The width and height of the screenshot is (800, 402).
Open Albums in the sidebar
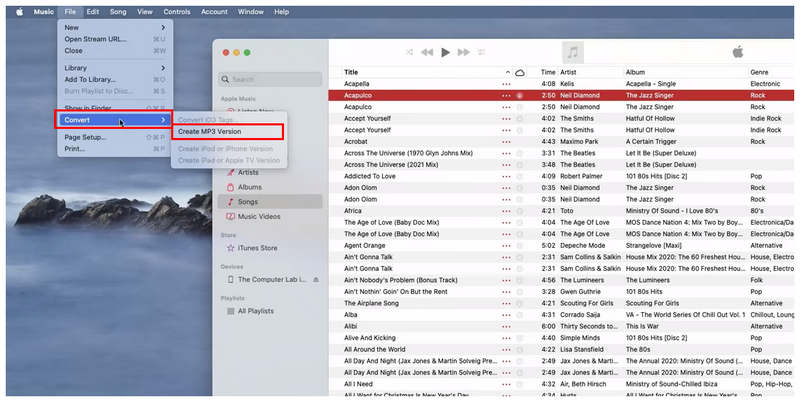pyautogui.click(x=249, y=187)
